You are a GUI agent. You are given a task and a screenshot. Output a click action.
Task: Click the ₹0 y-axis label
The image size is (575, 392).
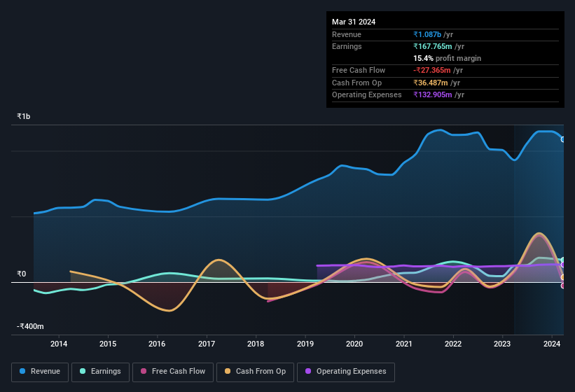[21, 274]
